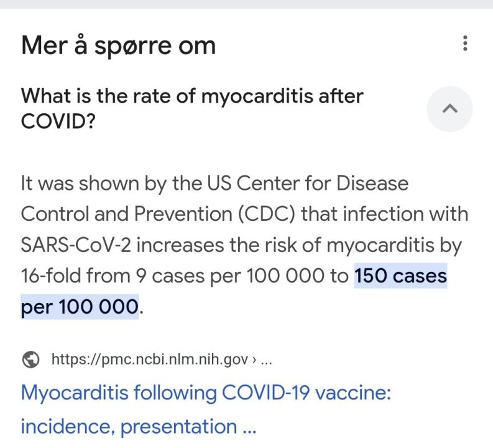This screenshot has width=493, height=448.
Task: Tap the question 'What is the rate of myocarditis'
Action: tap(191, 96)
